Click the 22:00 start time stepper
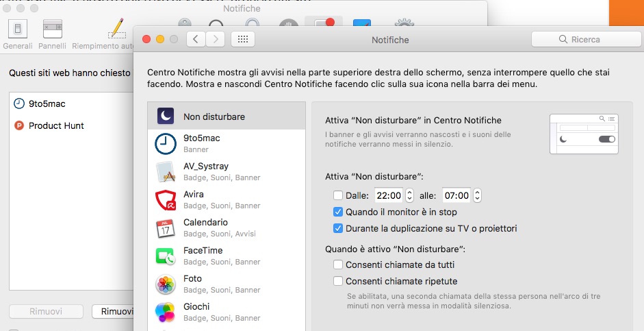The image size is (644, 331). click(x=410, y=195)
